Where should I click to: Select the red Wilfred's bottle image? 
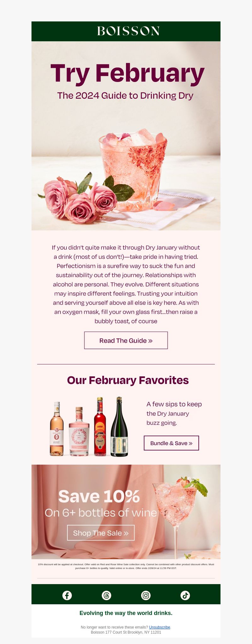click(x=100, y=426)
